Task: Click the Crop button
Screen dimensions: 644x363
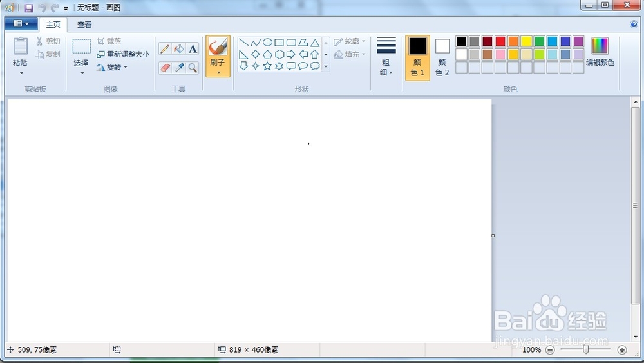Action: pyautogui.click(x=109, y=41)
